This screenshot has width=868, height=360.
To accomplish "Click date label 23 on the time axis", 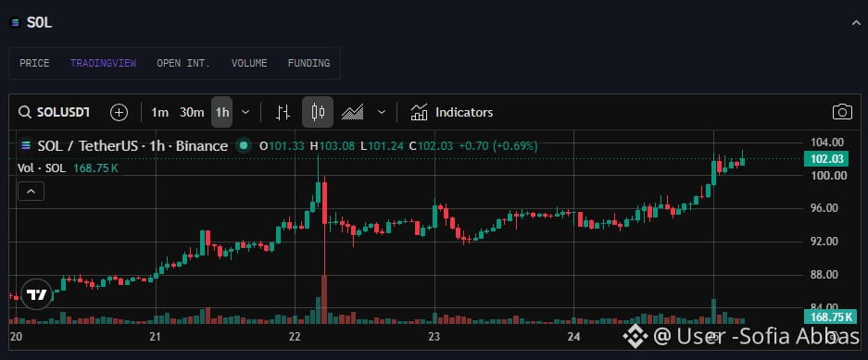I will (x=434, y=336).
